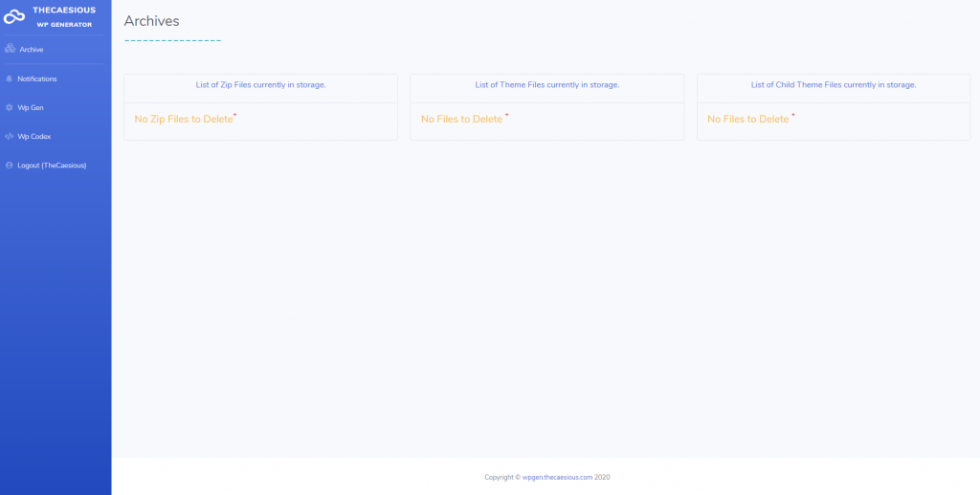
Task: Click 'No Files to Delete' in Theme Files card
Action: coord(461,120)
